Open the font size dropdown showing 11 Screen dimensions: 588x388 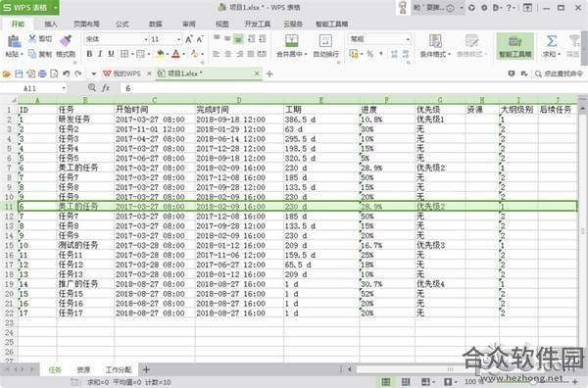pyautogui.click(x=178, y=39)
